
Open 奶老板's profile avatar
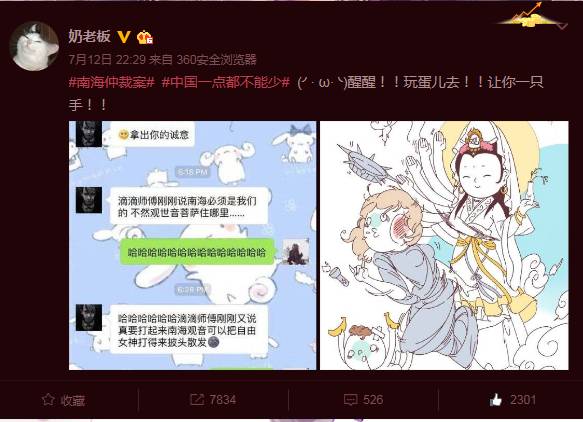click(34, 46)
